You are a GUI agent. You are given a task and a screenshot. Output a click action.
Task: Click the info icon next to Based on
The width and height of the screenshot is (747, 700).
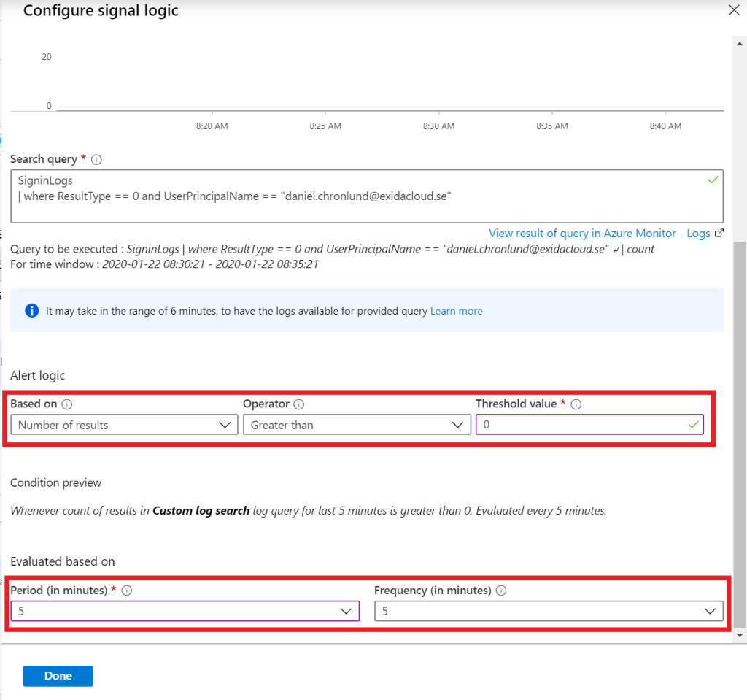coord(67,404)
